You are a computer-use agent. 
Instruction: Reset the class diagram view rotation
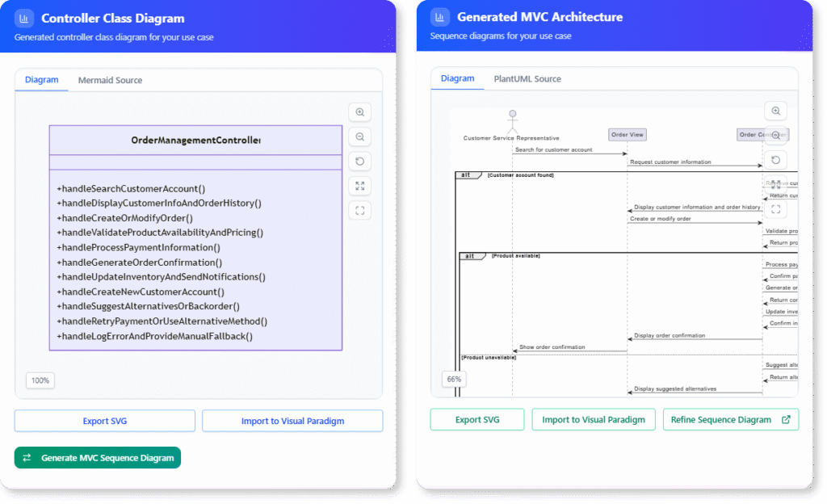click(359, 161)
